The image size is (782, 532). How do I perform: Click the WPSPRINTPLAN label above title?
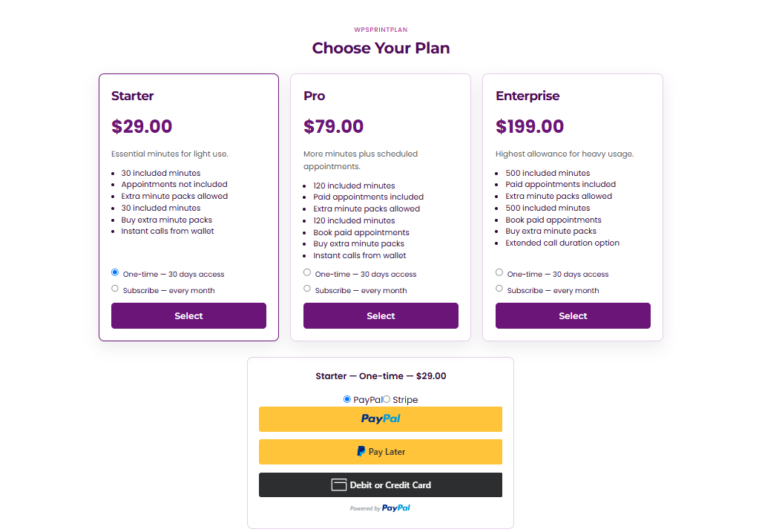[x=381, y=30]
